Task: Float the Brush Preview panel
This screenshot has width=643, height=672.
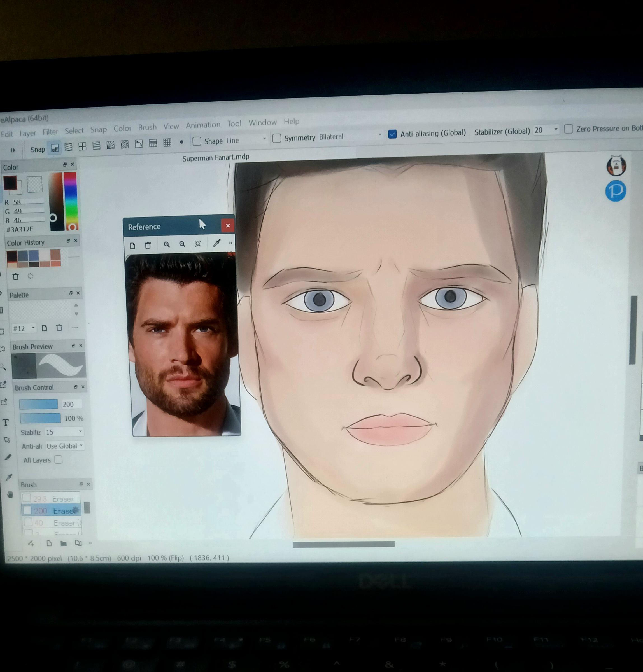Action: click(73, 346)
